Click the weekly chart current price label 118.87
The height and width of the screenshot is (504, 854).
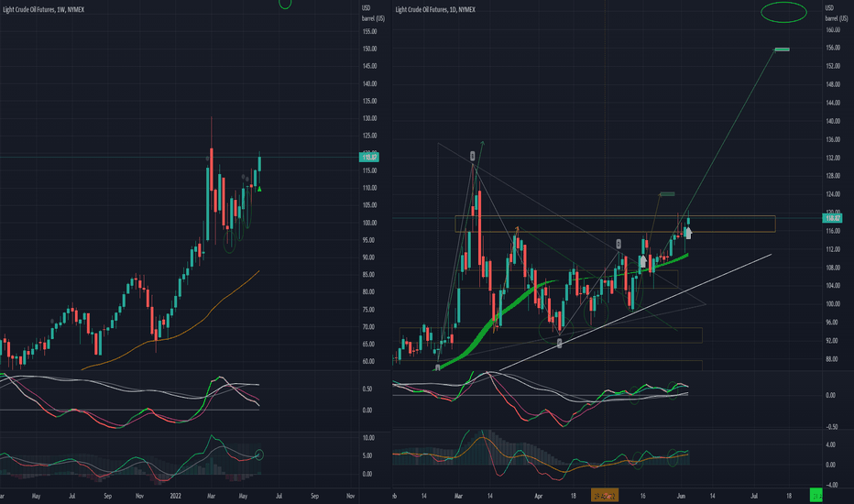click(369, 157)
